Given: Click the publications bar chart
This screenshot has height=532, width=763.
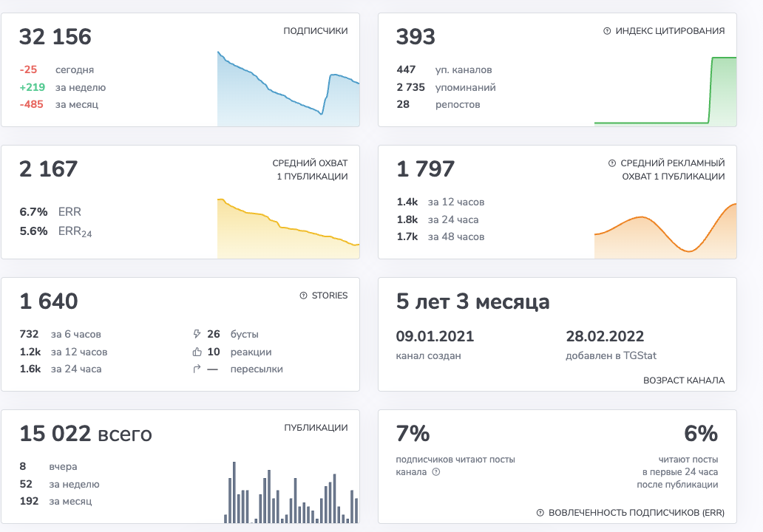Looking at the screenshot, I should [291, 492].
